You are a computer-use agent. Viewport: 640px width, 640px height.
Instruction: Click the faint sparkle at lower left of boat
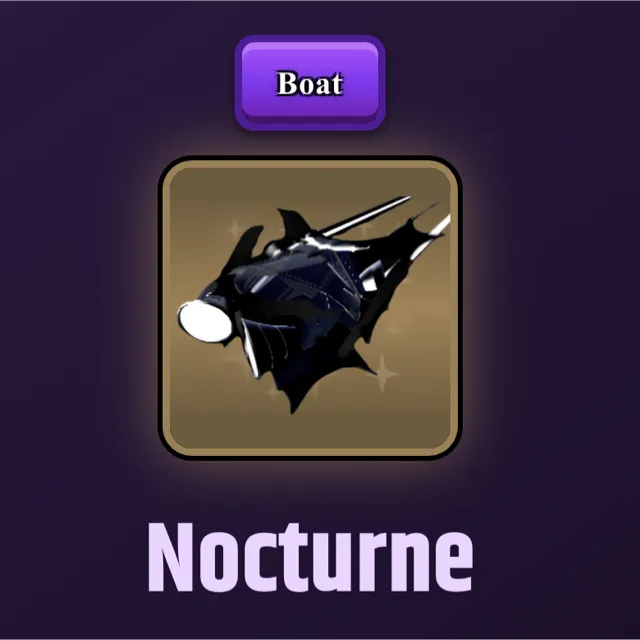[272, 393]
